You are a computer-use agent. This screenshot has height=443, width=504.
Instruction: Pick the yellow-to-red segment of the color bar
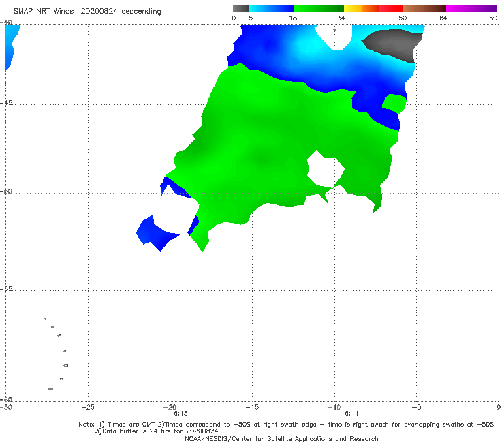tap(373, 8)
